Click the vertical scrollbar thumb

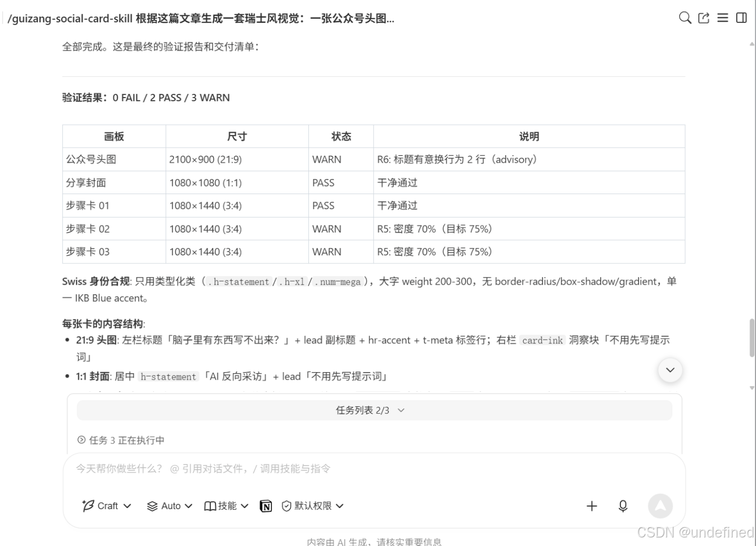tap(752, 338)
